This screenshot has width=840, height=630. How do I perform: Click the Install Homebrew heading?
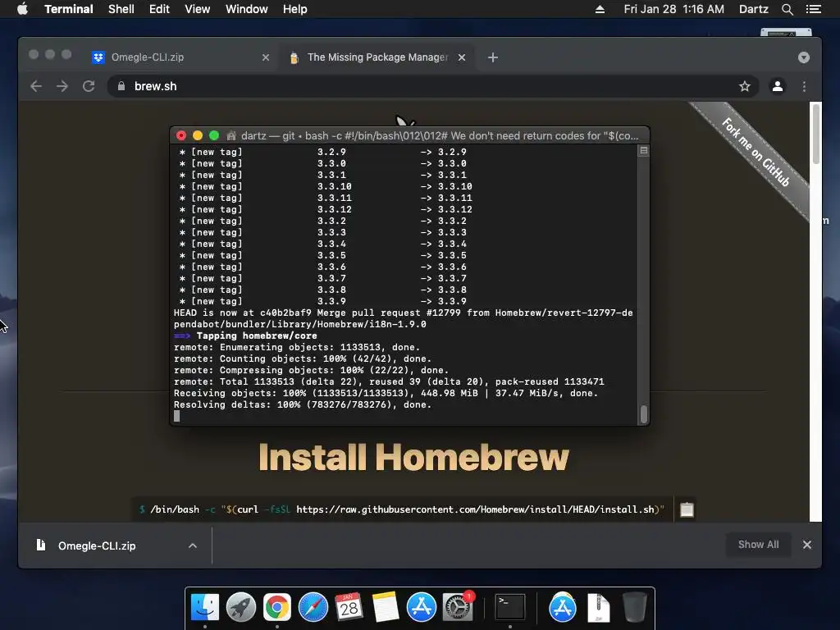pyautogui.click(x=413, y=457)
